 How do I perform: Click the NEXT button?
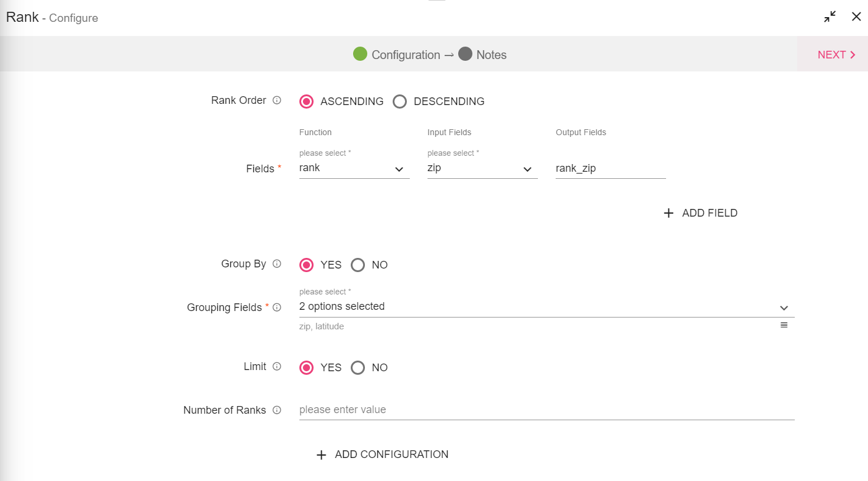(836, 55)
